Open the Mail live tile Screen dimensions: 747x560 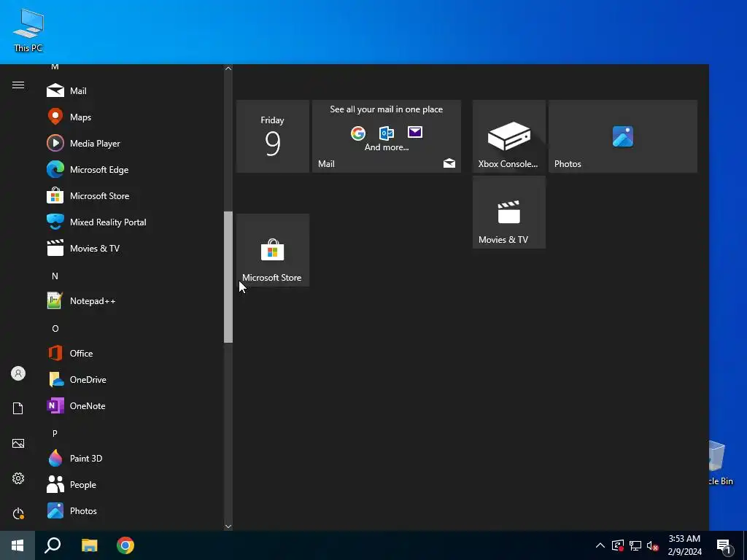[387, 136]
